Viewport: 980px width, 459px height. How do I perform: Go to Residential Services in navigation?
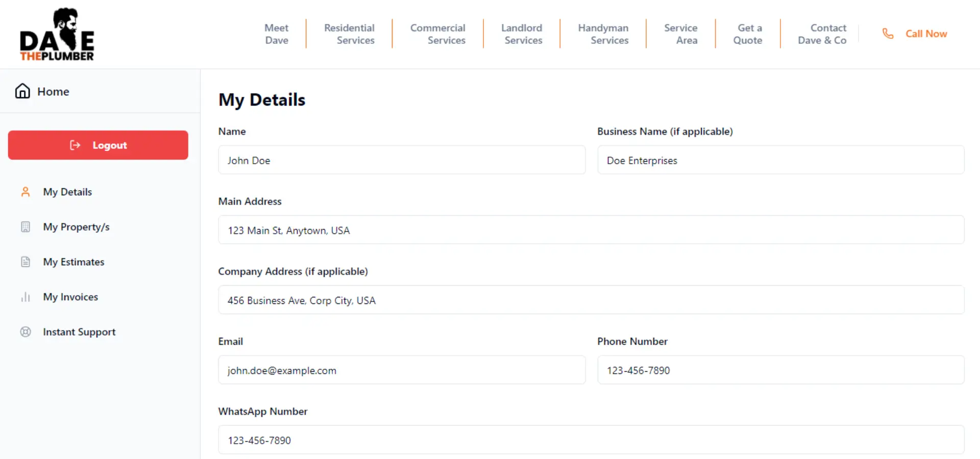point(349,34)
